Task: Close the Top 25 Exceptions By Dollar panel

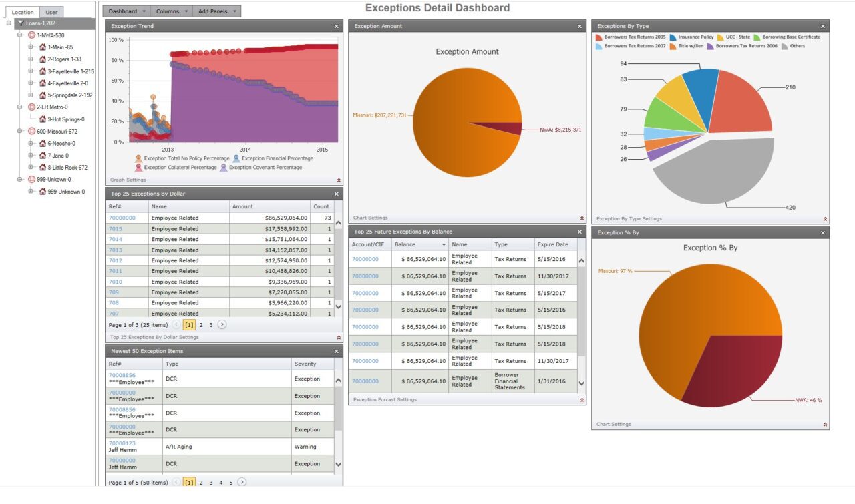Action: click(x=337, y=194)
